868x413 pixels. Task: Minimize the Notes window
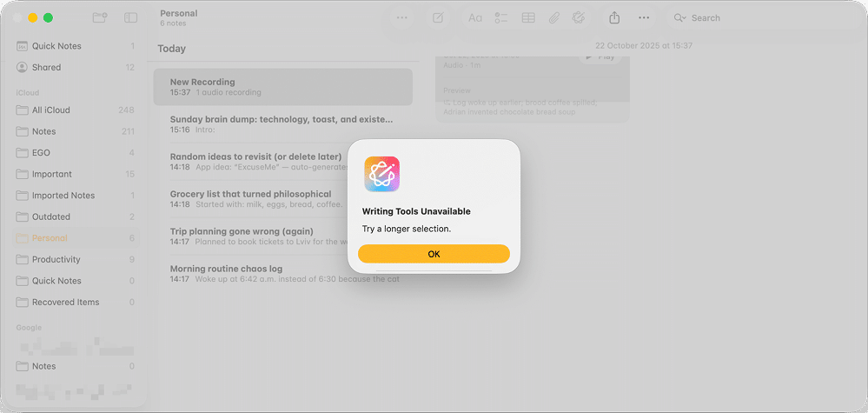click(x=33, y=17)
